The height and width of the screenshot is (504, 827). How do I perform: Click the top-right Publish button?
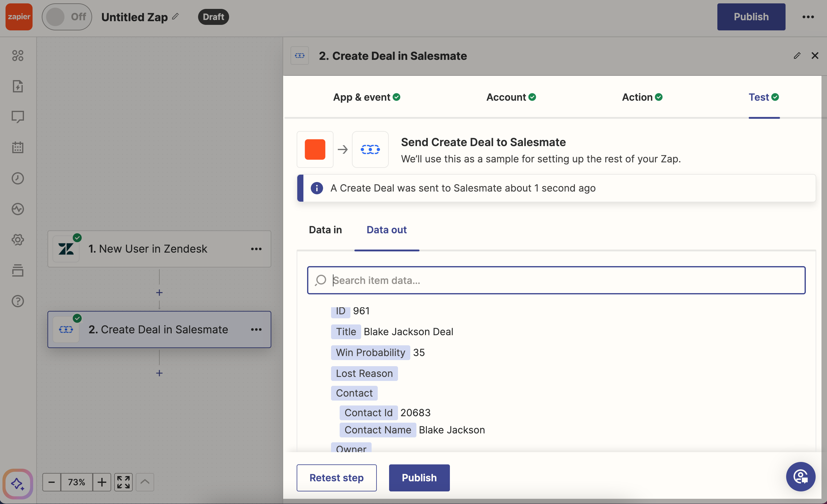pos(751,17)
